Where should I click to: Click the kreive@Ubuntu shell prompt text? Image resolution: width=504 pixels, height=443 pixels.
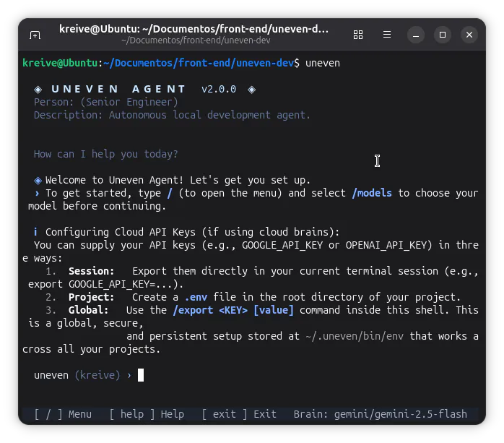[x=60, y=63]
